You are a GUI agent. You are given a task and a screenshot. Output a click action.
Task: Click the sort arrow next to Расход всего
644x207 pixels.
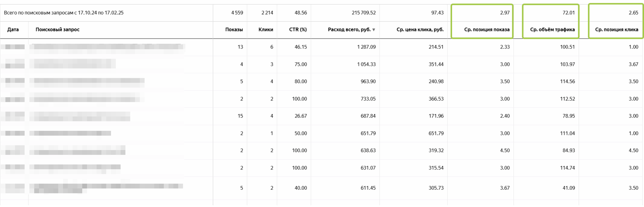click(374, 30)
